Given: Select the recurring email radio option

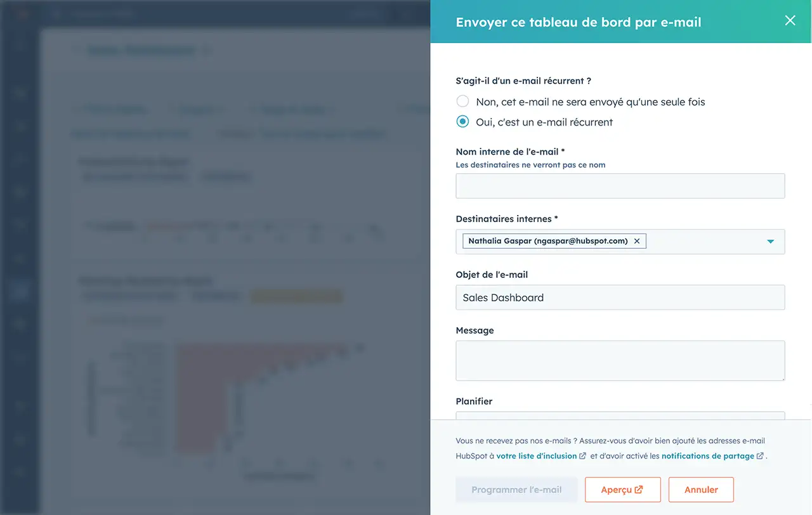Looking at the screenshot, I should [x=463, y=122].
